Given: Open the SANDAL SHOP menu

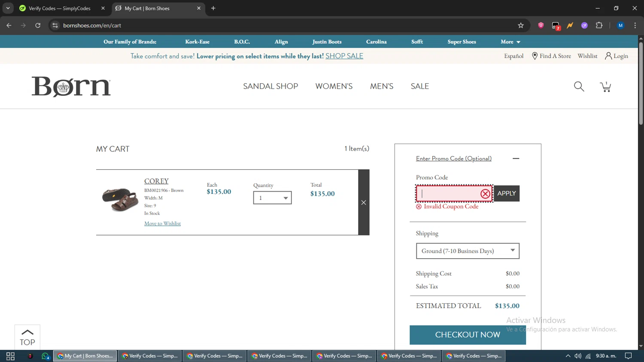Looking at the screenshot, I should (x=270, y=86).
